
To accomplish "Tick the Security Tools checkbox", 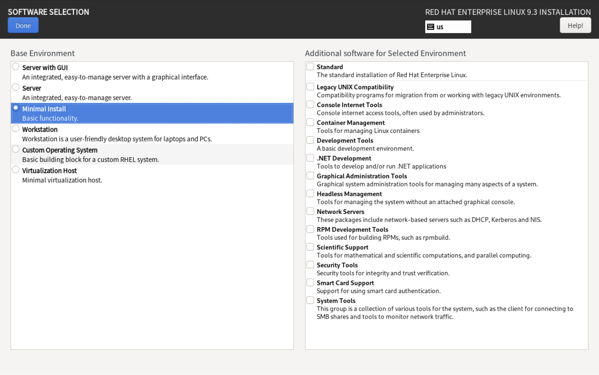I will (310, 265).
